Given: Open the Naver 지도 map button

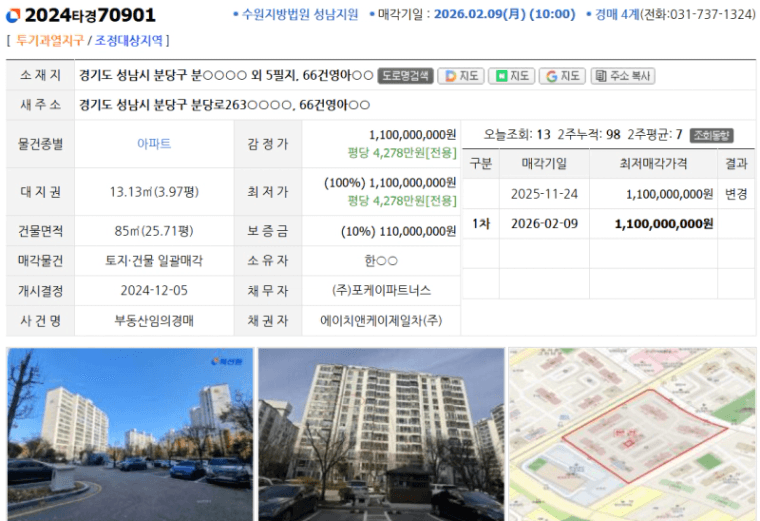Looking at the screenshot, I should (x=512, y=76).
